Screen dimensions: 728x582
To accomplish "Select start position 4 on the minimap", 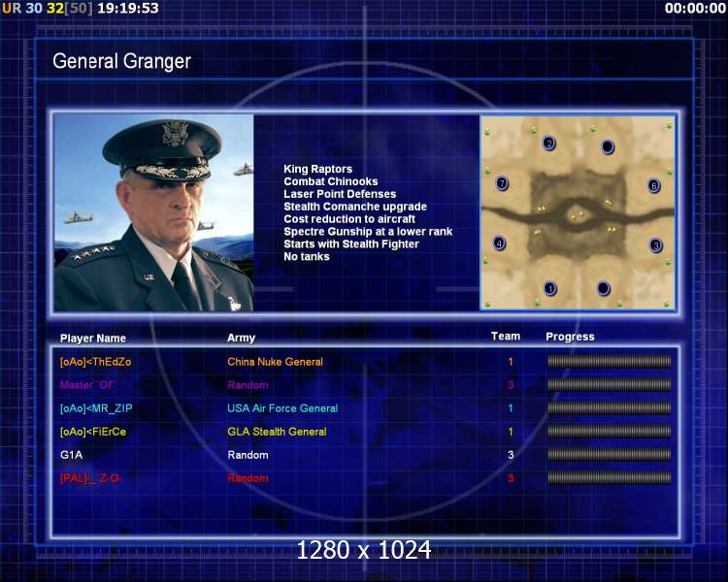I will (x=500, y=243).
